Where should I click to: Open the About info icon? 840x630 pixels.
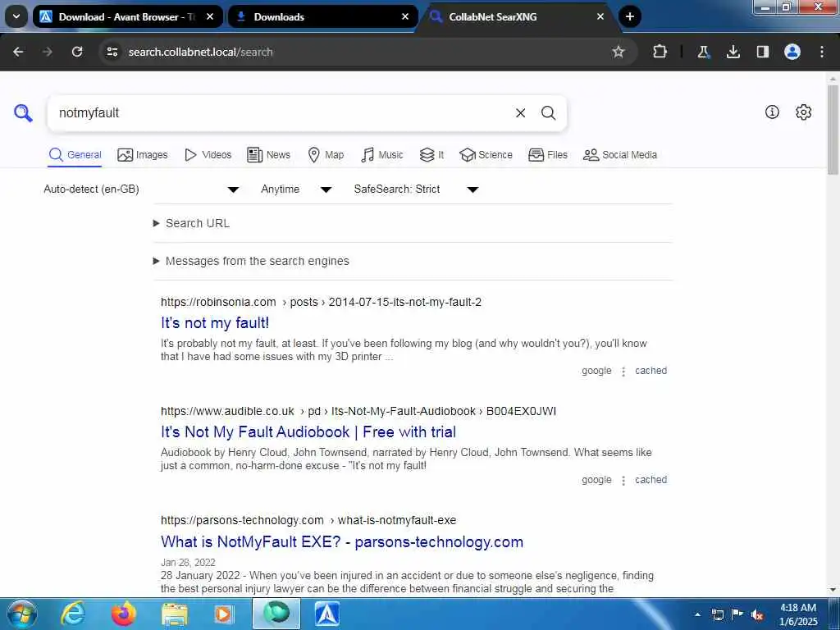click(772, 112)
